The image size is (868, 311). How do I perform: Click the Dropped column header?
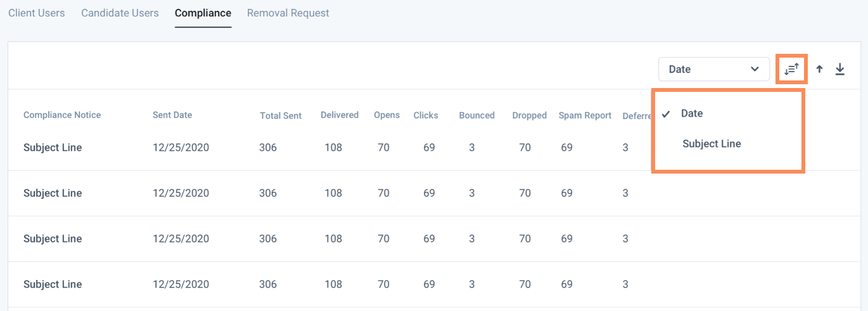coord(529,116)
